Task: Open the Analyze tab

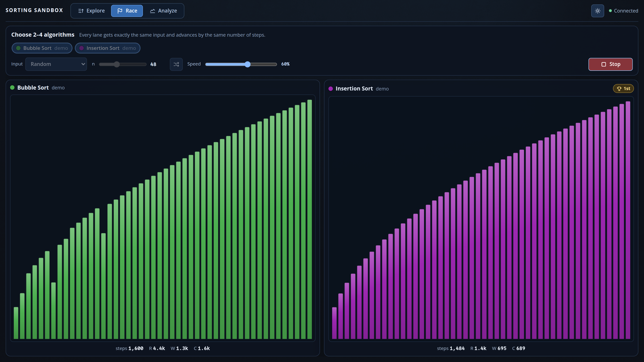Action: pyautogui.click(x=163, y=11)
